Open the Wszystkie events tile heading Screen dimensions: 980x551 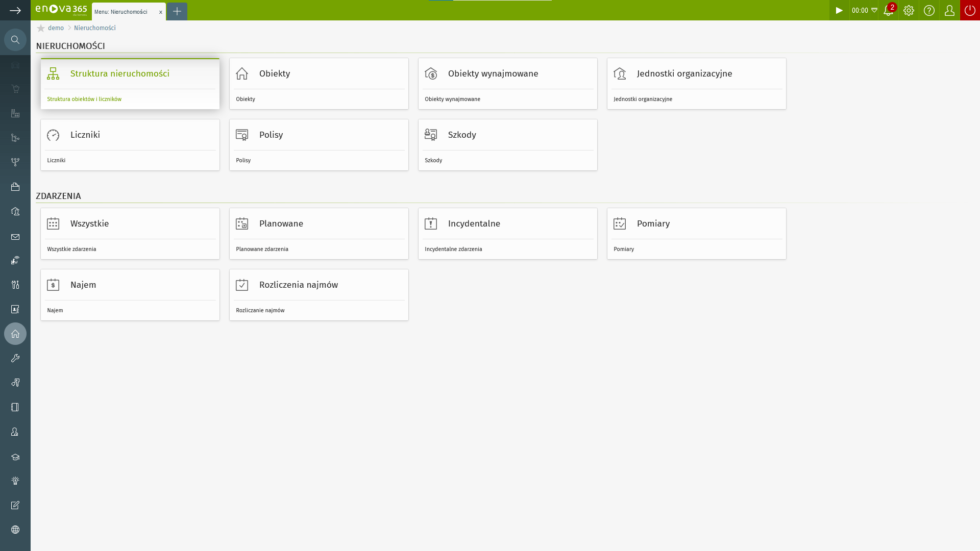90,223
